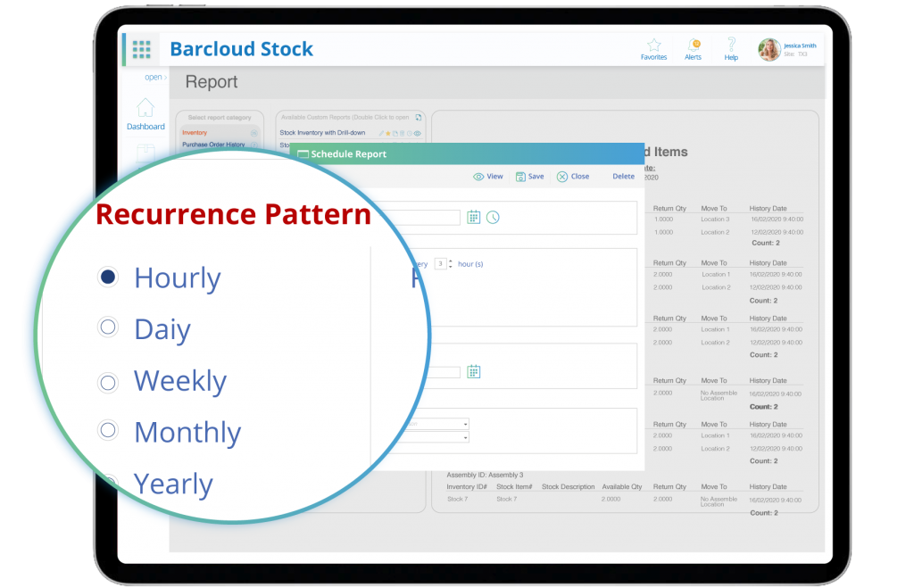914x588 pixels.
Task: Click the hours interval value field
Action: 441,264
